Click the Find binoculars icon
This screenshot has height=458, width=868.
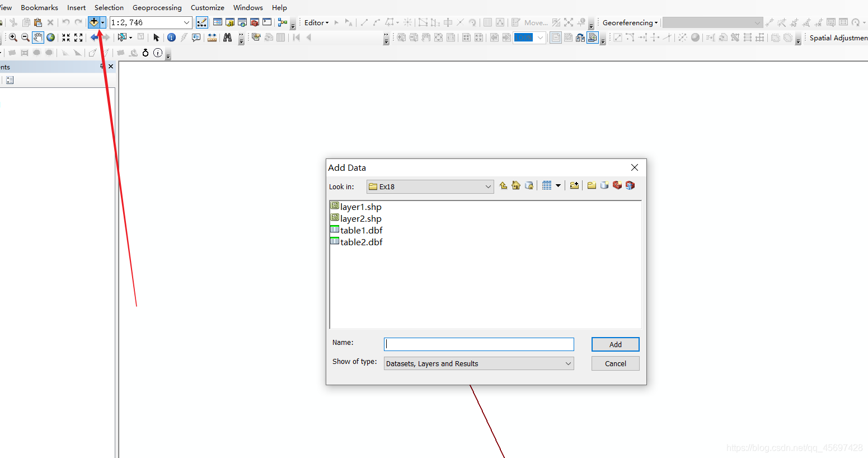pos(227,38)
